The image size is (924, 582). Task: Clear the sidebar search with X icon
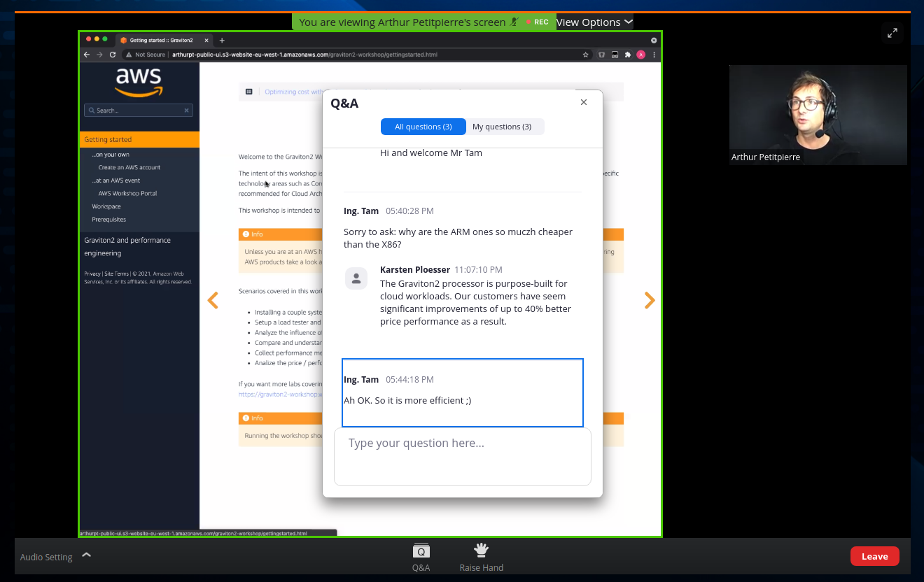click(187, 111)
